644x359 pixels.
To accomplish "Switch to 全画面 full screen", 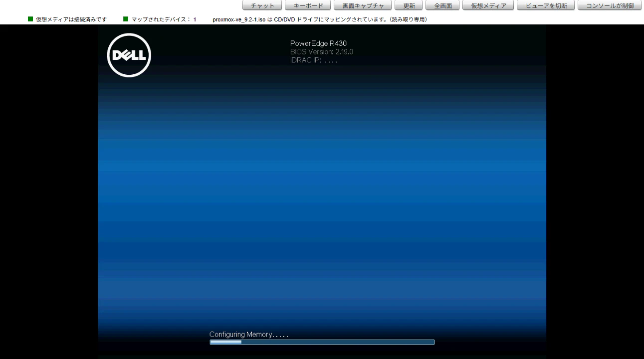I will tap(442, 5).
